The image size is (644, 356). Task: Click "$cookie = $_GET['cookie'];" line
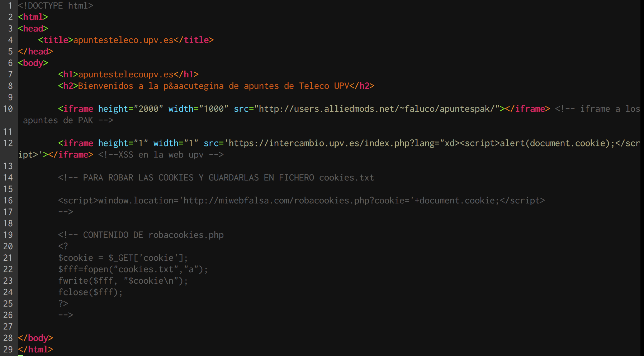tap(123, 258)
